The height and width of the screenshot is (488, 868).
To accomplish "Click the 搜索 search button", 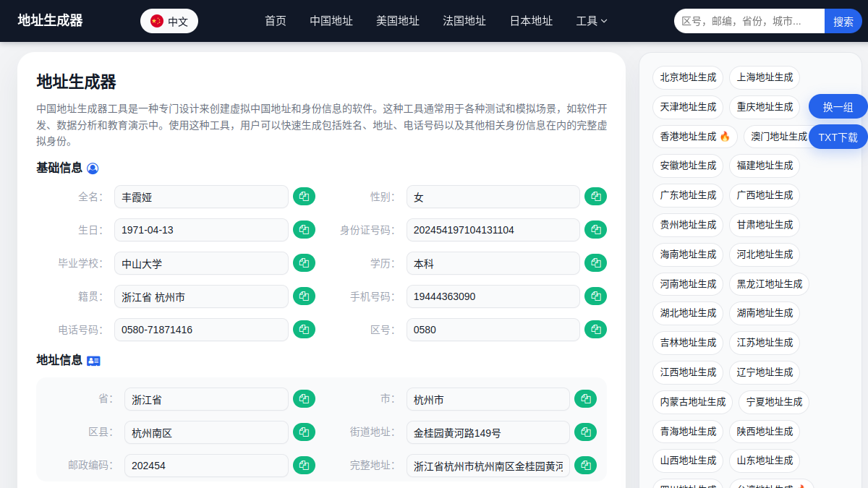I will click(x=843, y=22).
